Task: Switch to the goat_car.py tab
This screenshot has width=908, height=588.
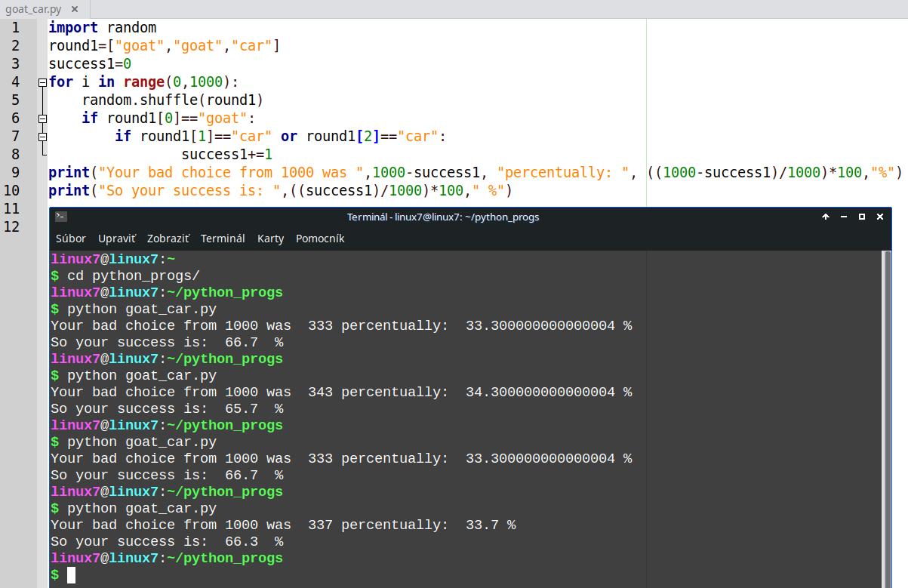Action: pos(33,10)
